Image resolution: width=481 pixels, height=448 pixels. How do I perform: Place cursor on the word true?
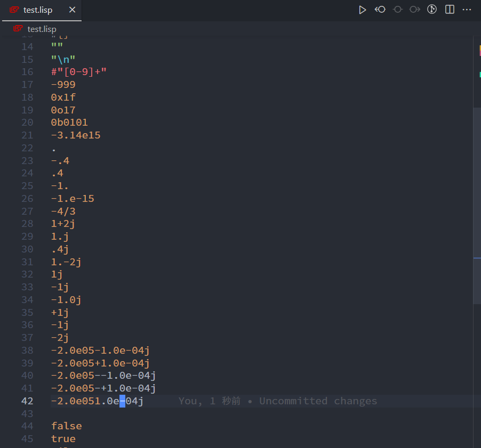63,438
